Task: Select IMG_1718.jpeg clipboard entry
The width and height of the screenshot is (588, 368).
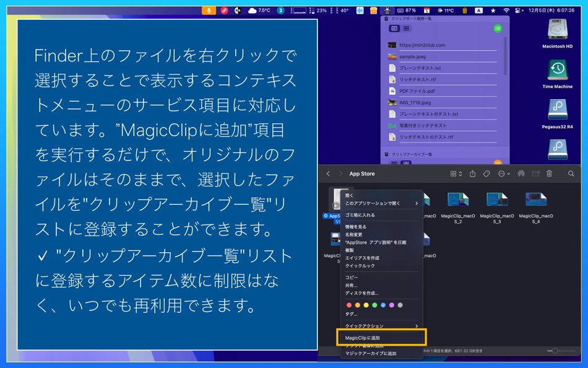Action: [443, 102]
